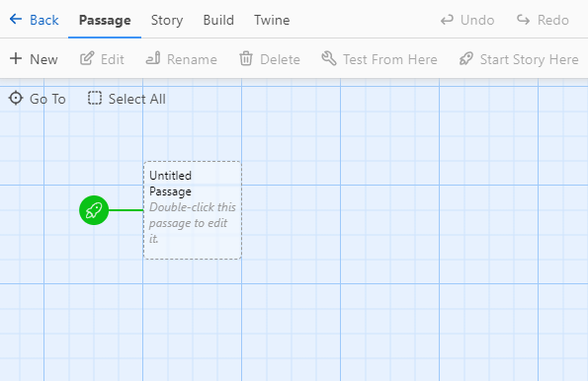Click the Delete trash icon
This screenshot has width=588, height=381.
click(x=246, y=59)
